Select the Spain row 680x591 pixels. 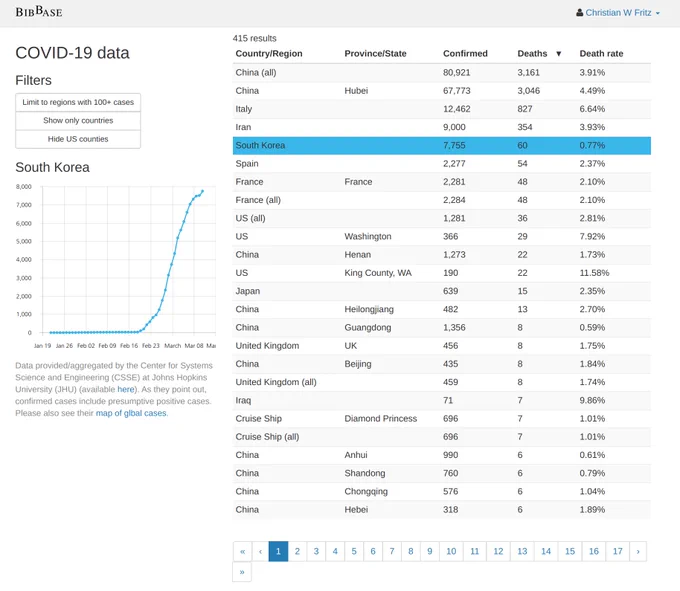(441, 163)
